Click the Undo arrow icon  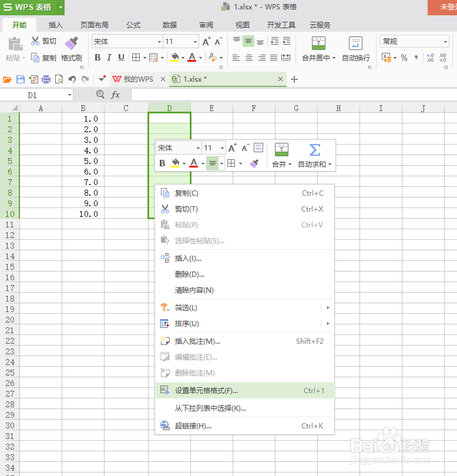click(72, 79)
